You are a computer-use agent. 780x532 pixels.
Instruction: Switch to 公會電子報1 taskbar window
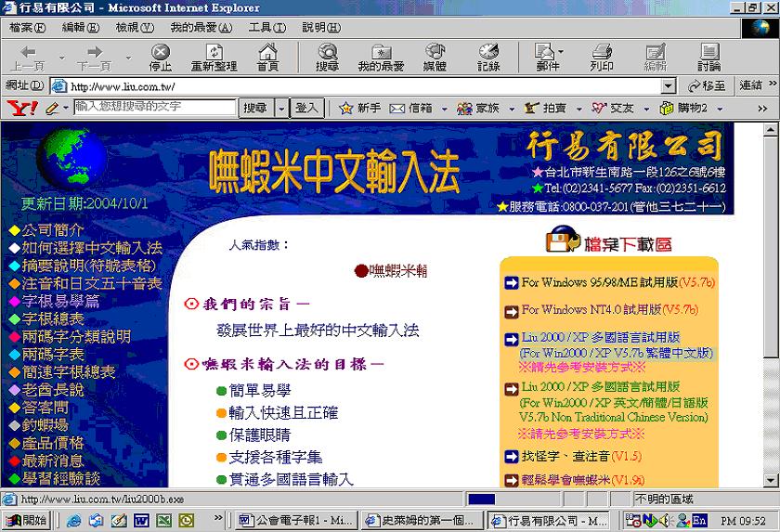[296, 521]
